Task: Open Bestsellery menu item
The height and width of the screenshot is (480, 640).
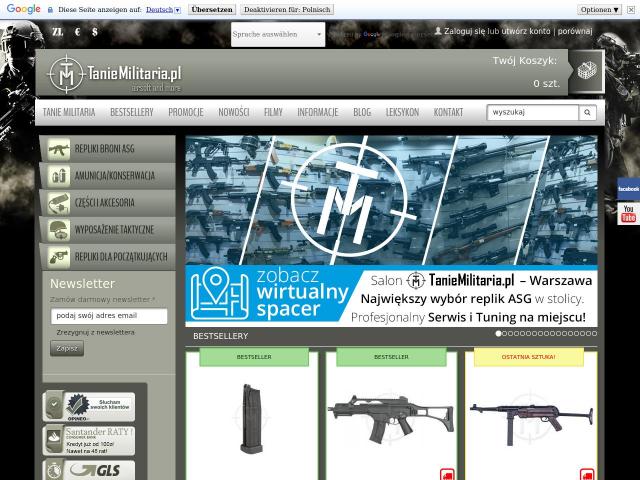Action: point(131,112)
